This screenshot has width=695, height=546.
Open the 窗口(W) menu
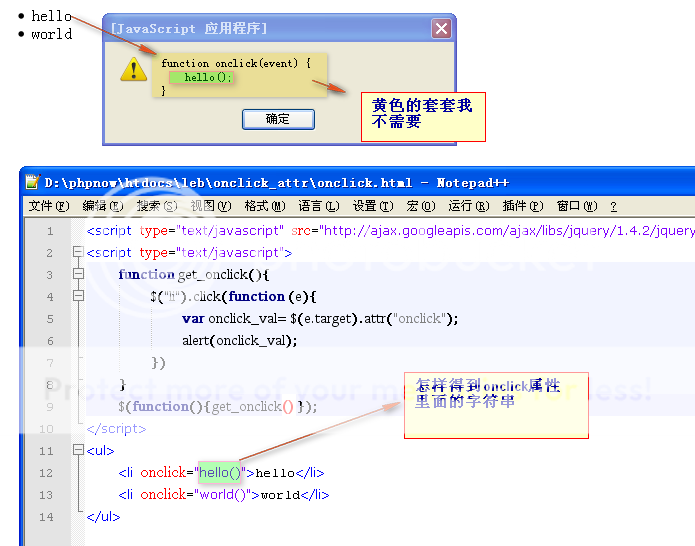[x=577, y=206]
